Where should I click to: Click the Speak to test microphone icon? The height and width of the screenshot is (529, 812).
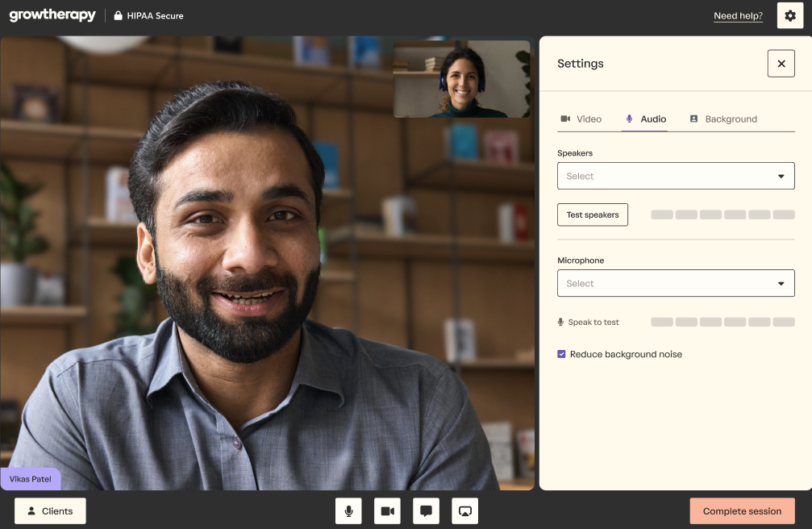coord(560,323)
